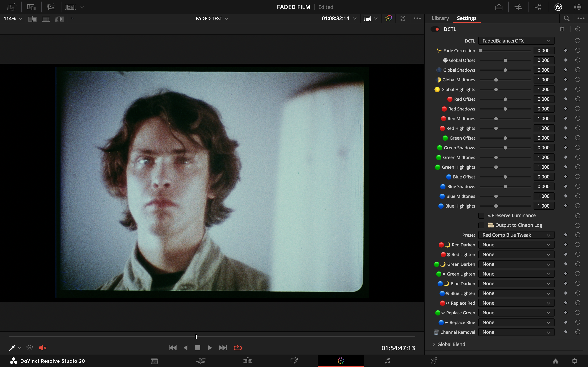588x367 pixels.
Task: Enable the Preserve Luminance checkbox
Action: click(481, 216)
